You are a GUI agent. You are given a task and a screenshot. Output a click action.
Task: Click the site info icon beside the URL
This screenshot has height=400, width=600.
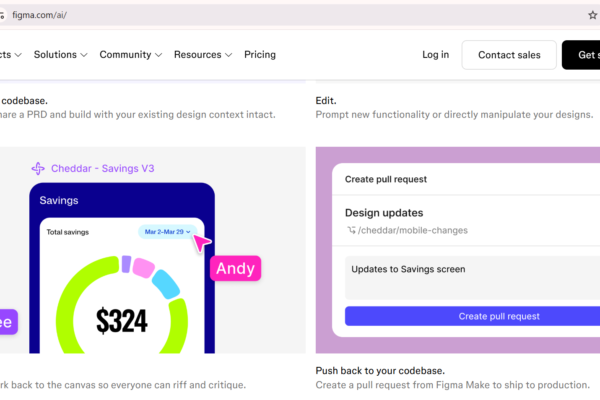pos(2,15)
